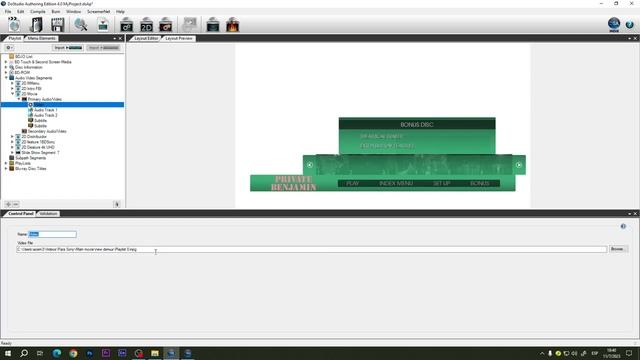Click the dark disc build toolbar icon
Viewport: 640px width, 360px height.
coord(213,25)
